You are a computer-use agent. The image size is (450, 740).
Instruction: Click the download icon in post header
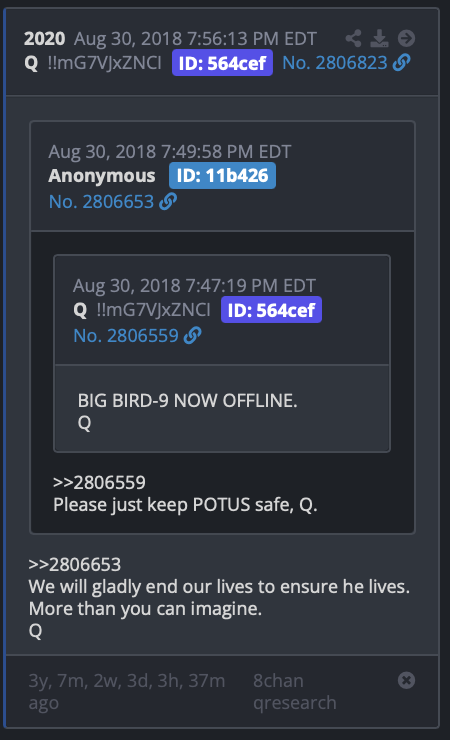(x=379, y=38)
